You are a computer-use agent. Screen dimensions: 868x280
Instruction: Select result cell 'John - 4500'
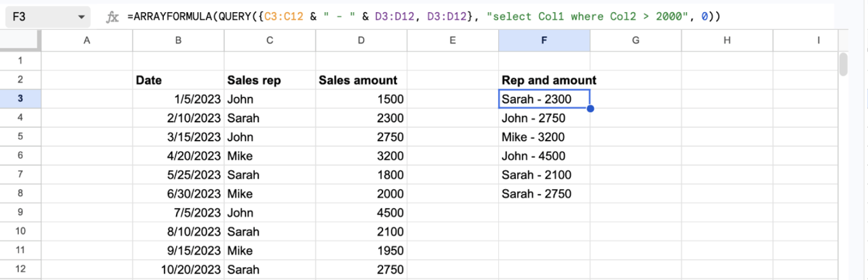545,156
